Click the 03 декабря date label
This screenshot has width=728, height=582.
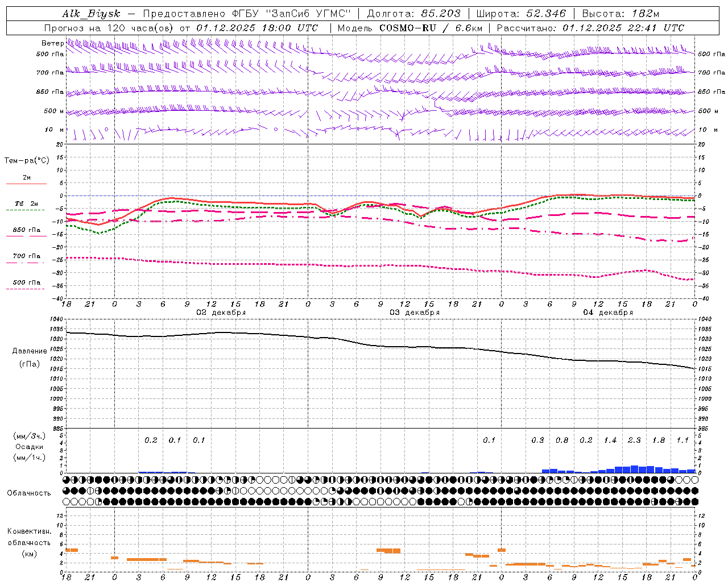tap(415, 313)
